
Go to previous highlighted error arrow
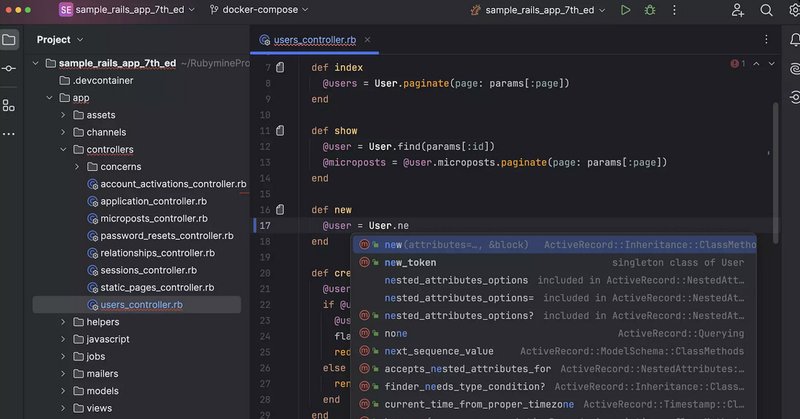pos(756,64)
